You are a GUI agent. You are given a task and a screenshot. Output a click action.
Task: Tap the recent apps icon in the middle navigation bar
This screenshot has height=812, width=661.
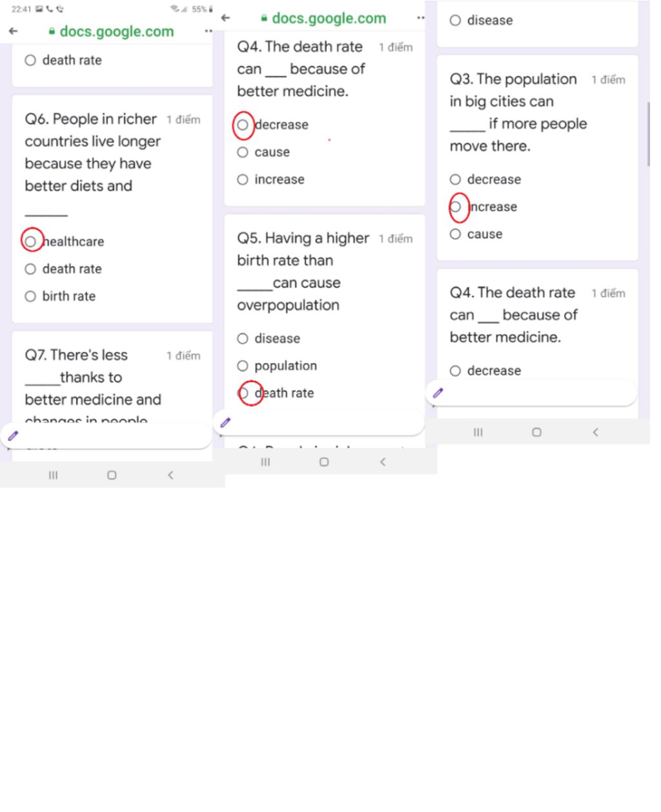265,462
